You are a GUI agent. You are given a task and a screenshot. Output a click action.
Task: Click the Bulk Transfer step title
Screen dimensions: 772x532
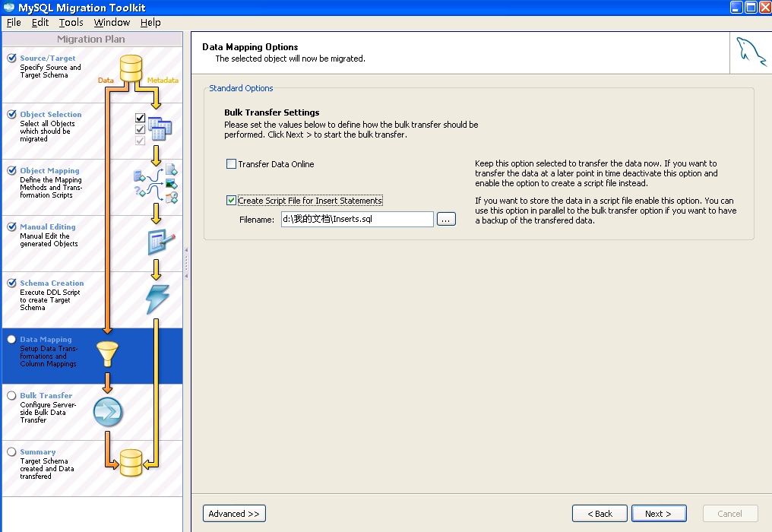46,395
